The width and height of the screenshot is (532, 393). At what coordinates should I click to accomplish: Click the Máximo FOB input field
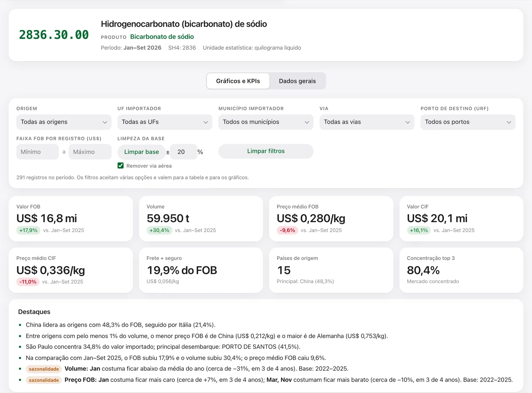point(90,152)
